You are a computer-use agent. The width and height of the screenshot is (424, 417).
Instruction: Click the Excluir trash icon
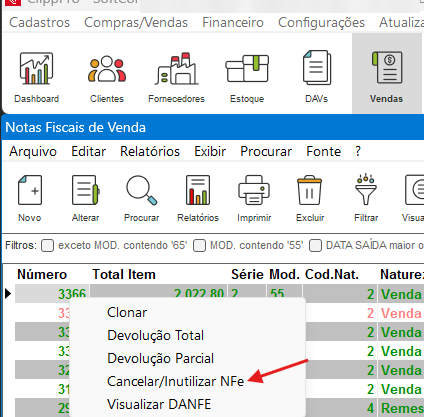coord(310,199)
